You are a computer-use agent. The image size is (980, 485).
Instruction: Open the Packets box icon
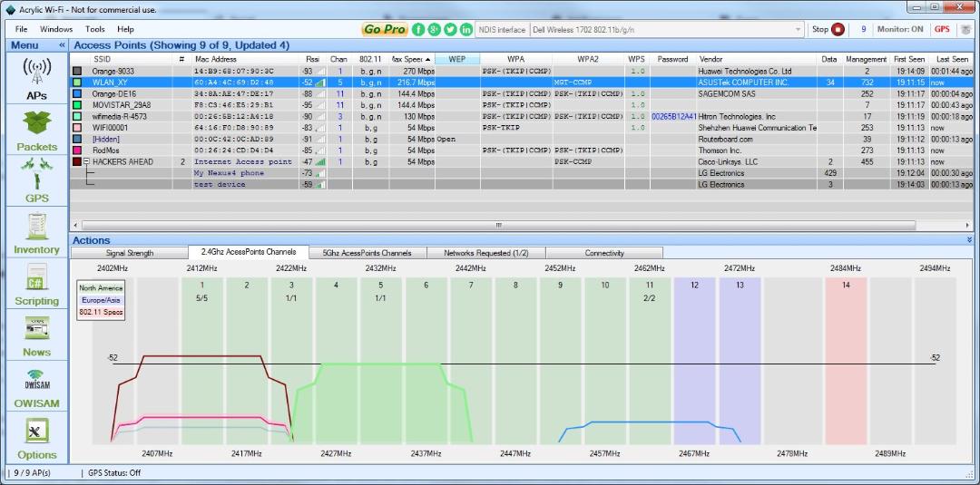pyautogui.click(x=37, y=124)
